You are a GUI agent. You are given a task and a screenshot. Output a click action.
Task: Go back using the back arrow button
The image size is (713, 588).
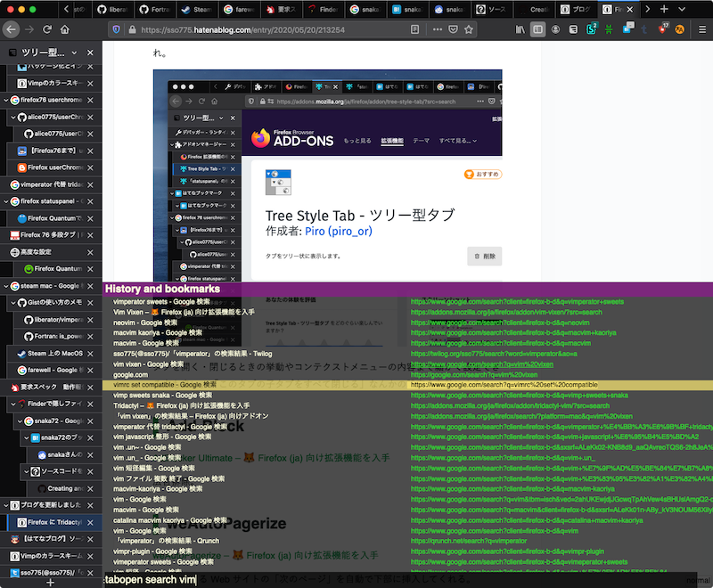pos(12,29)
